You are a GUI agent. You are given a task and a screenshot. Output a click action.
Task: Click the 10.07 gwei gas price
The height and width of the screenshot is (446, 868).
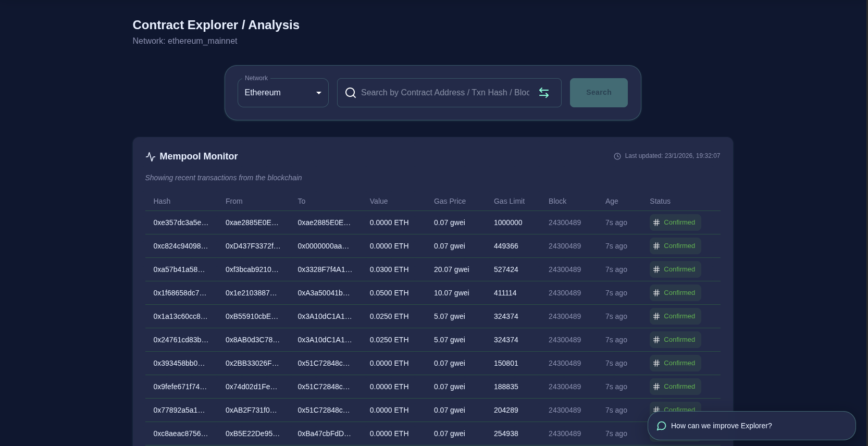pyautogui.click(x=452, y=293)
